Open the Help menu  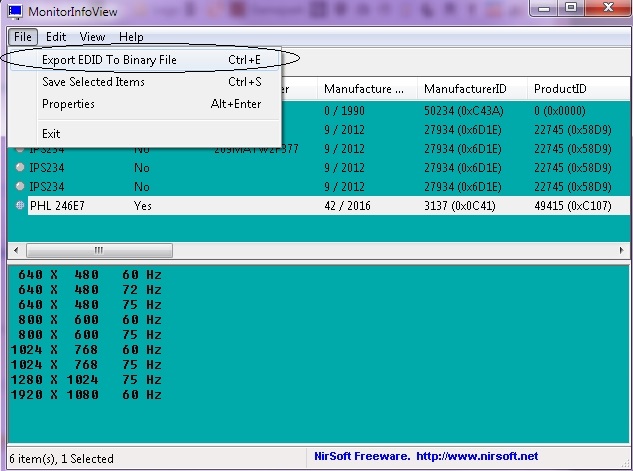tap(131, 37)
